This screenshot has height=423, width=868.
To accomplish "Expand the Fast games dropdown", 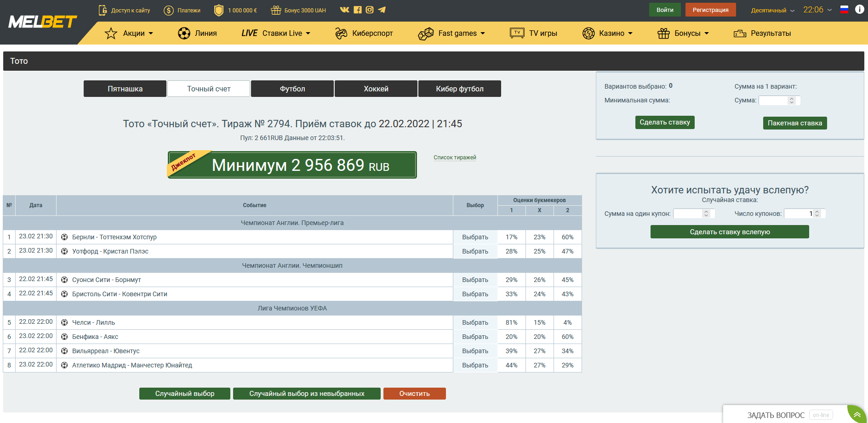I will pos(483,34).
